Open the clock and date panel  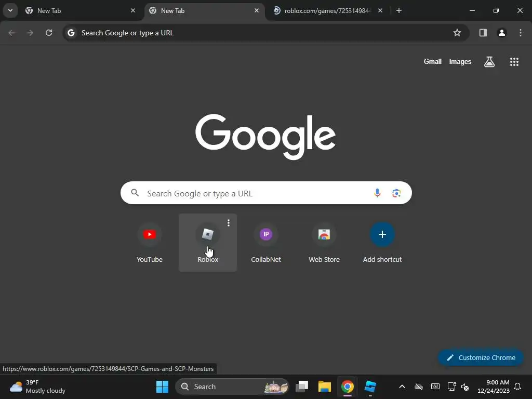click(493, 387)
